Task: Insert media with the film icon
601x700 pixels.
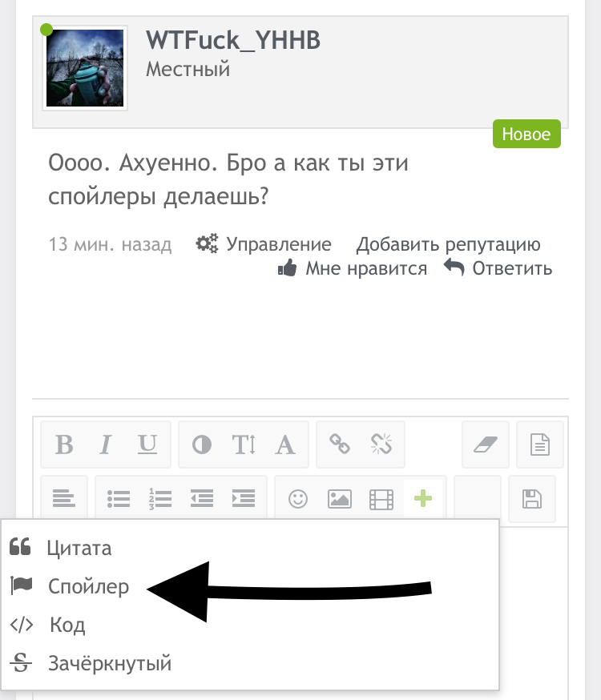Action: 381,499
